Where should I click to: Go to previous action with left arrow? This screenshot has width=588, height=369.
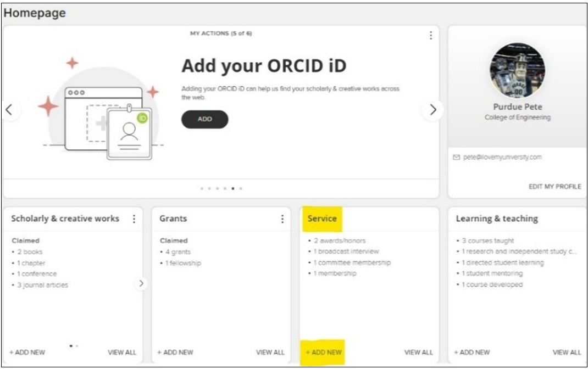click(x=10, y=110)
